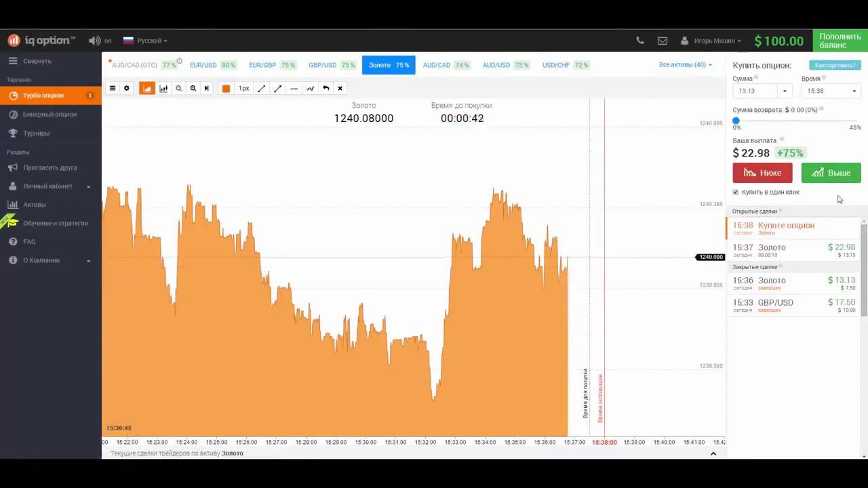The image size is (868, 488).
Task: Open Все активы (40) dropdown
Action: pyautogui.click(x=686, y=65)
